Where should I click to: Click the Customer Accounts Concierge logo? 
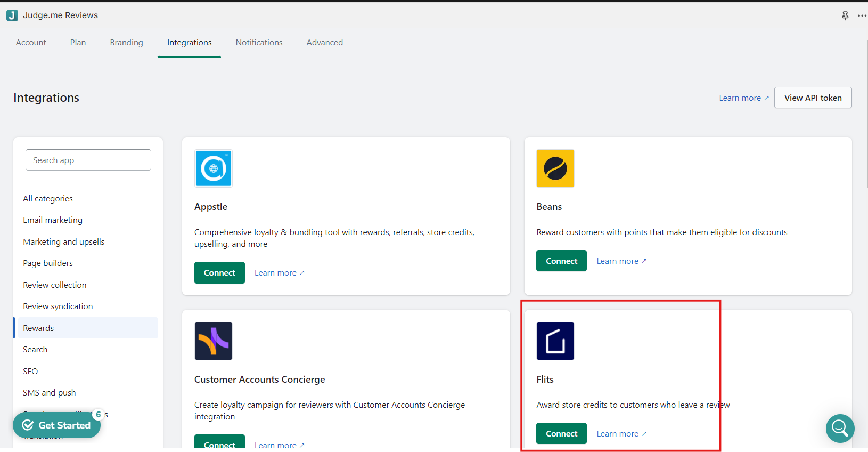(x=214, y=341)
